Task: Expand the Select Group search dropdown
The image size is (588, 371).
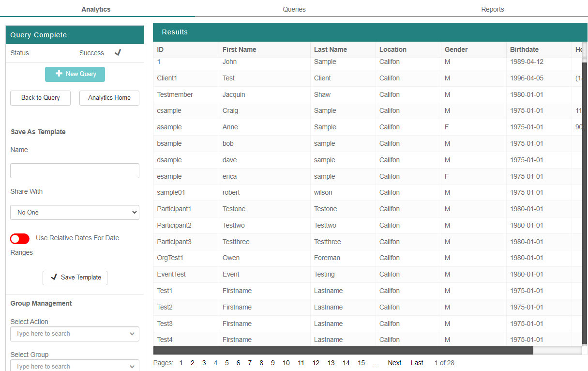Action: tap(75, 366)
